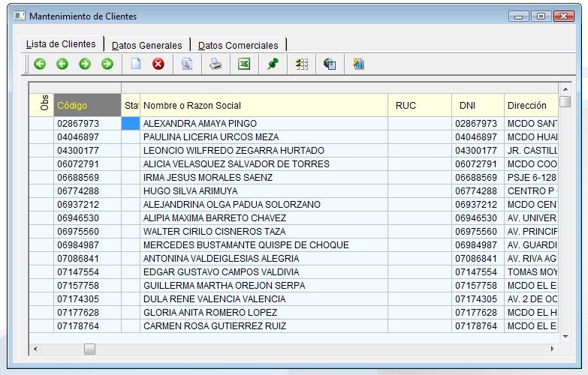Open the Datos Comerciales tab
Image resolution: width=588 pixels, height=375 pixels.
[238, 45]
